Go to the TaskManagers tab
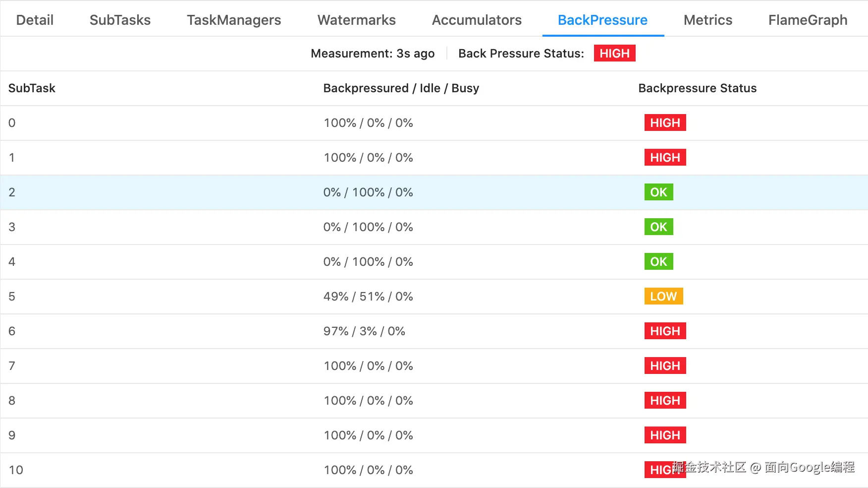Screen dimensions: 868x488 pos(234,20)
